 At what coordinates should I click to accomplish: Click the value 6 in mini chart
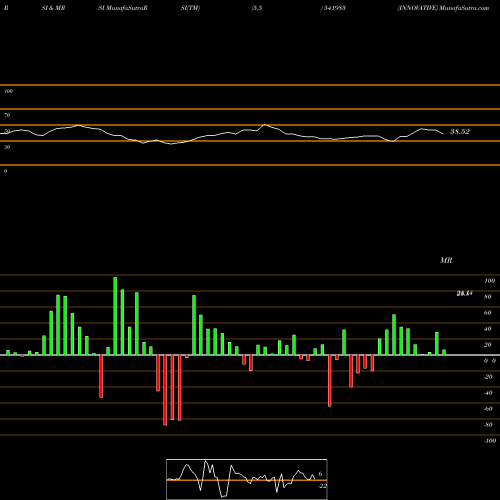pos(320,474)
